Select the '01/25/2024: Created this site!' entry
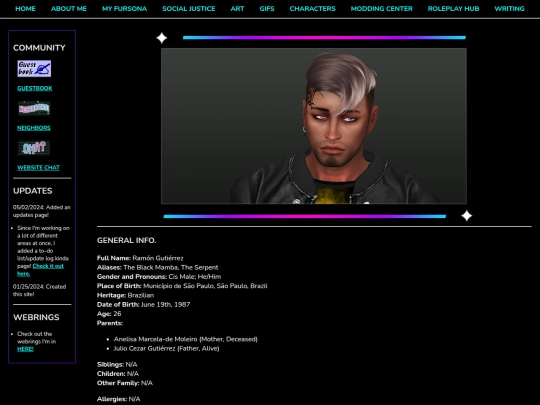Screen dimensions: 540x405 40,290
